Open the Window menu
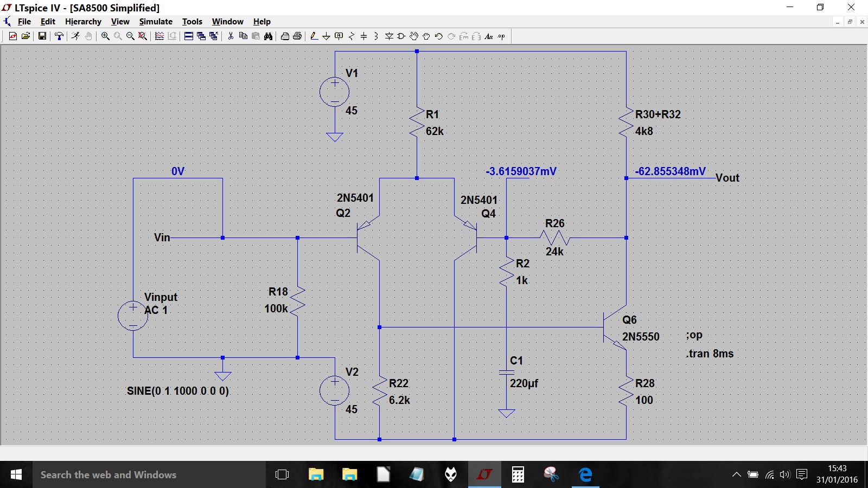Viewport: 868px width, 488px height. click(x=227, y=22)
